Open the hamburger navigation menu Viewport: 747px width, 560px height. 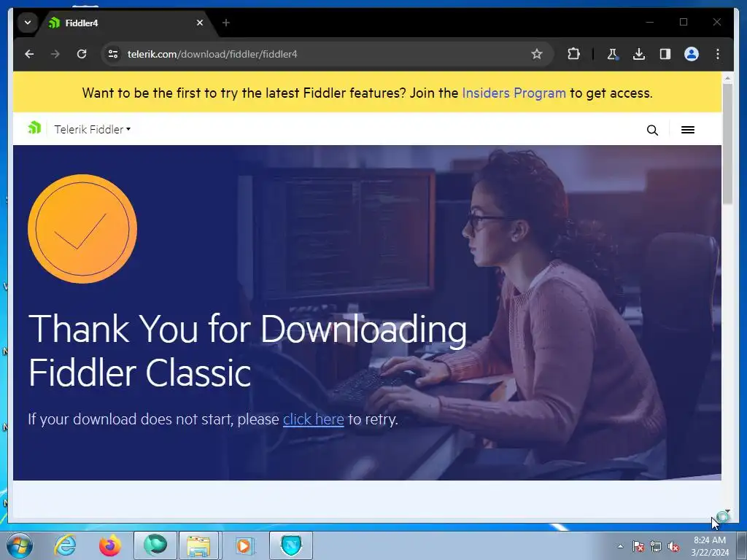pyautogui.click(x=687, y=130)
